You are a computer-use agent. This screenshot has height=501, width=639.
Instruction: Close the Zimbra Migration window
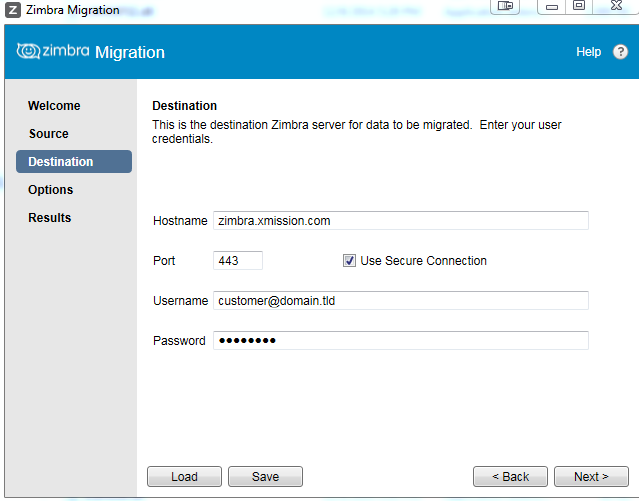click(617, 6)
